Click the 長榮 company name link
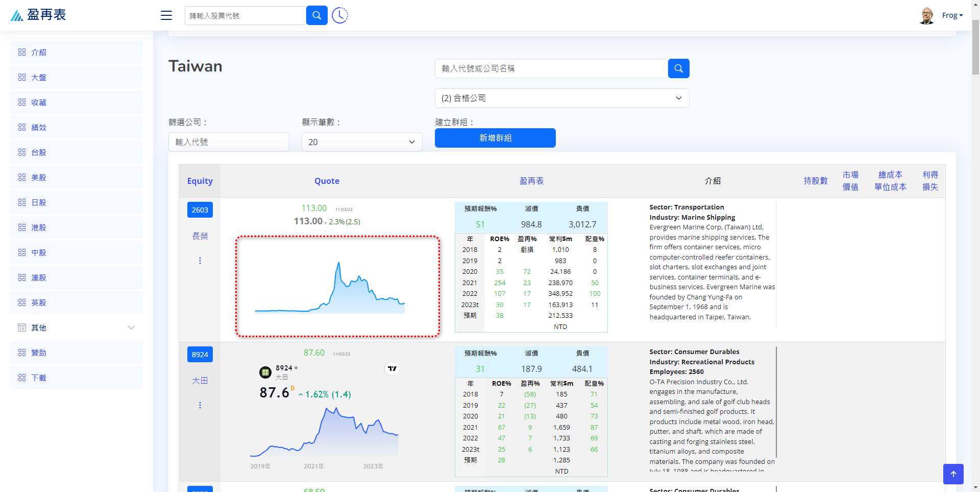The image size is (980, 492). tap(200, 236)
